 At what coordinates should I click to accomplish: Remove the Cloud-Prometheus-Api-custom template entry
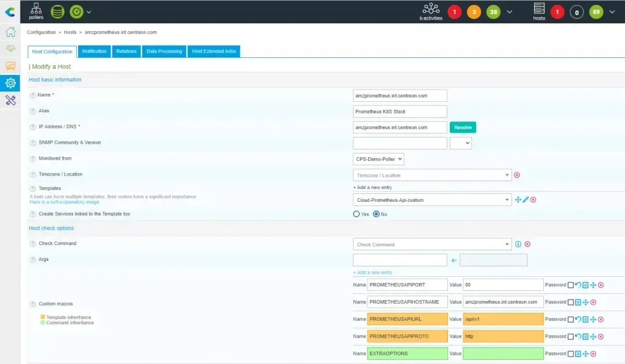click(x=533, y=199)
